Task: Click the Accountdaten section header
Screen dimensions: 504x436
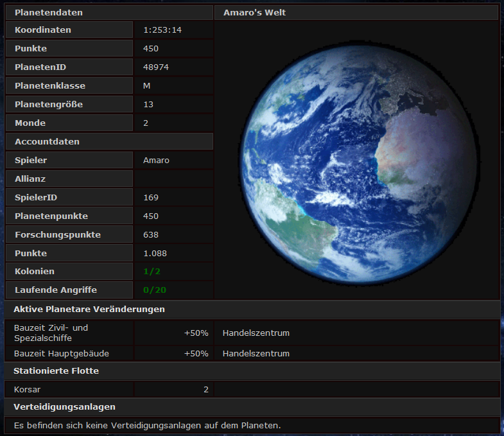Action: [x=47, y=141]
